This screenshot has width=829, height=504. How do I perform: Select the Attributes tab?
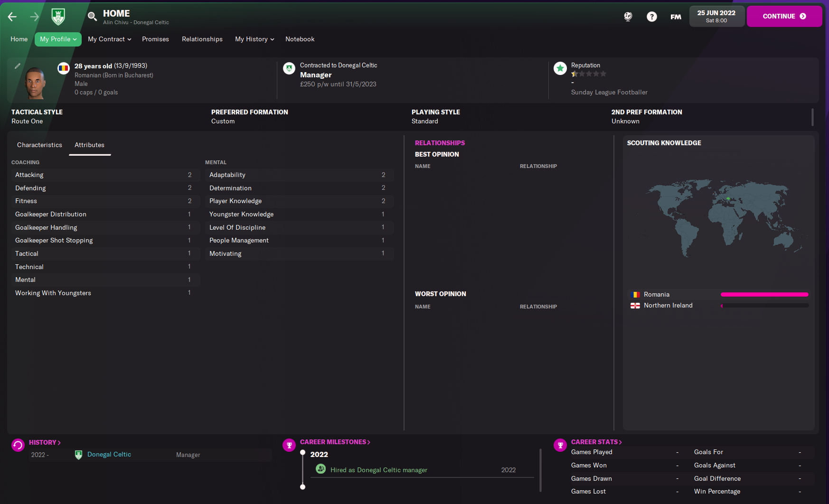(89, 145)
